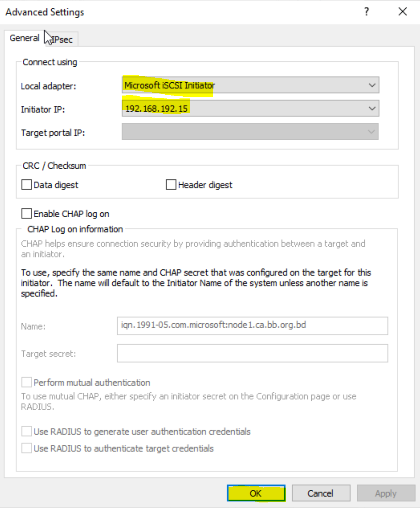The image size is (420, 508).
Task: Click the Connect using group label
Action: (x=50, y=62)
